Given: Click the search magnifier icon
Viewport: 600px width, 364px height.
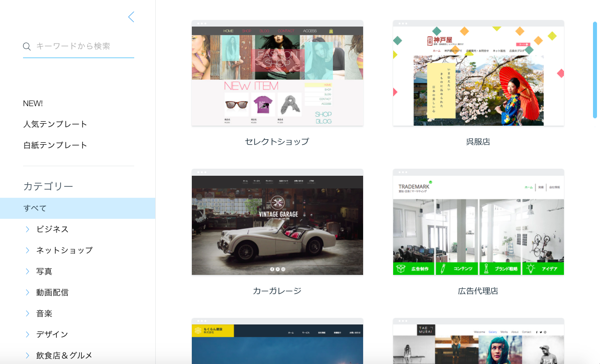Looking at the screenshot, I should (27, 47).
